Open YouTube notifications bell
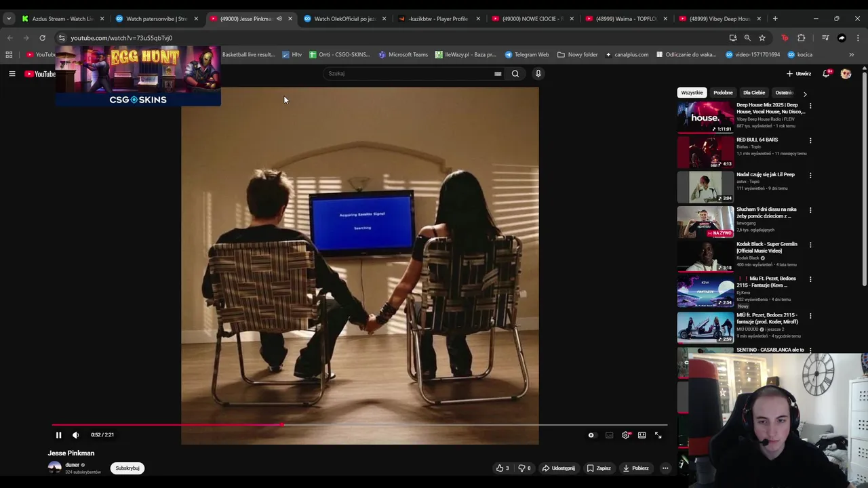Screen dimensions: 868x488 tap(827, 73)
